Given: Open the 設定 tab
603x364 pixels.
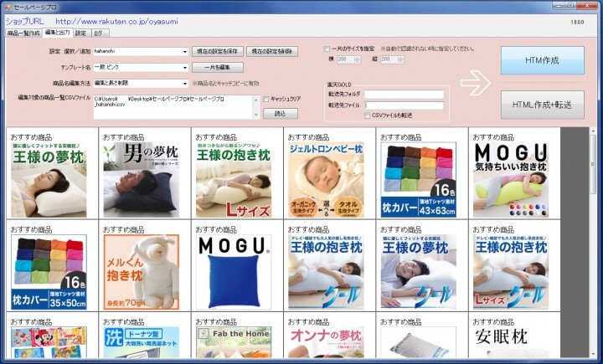Looking at the screenshot, I should point(80,33).
